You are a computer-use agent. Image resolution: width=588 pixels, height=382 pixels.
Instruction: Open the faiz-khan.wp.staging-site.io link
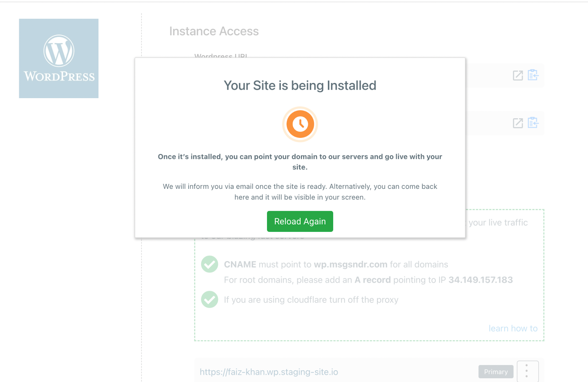pyautogui.click(x=269, y=372)
